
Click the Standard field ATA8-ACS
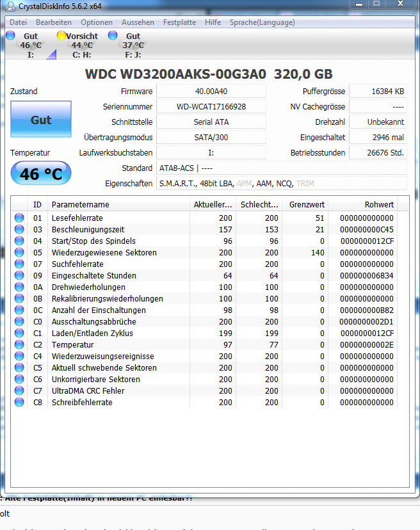coord(281,168)
